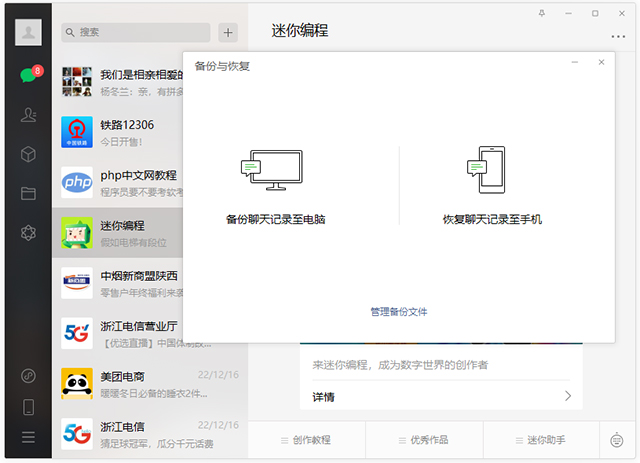This screenshot has height=463, width=640.
Task: Open the Chats view with unread badge
Action: tap(28, 76)
